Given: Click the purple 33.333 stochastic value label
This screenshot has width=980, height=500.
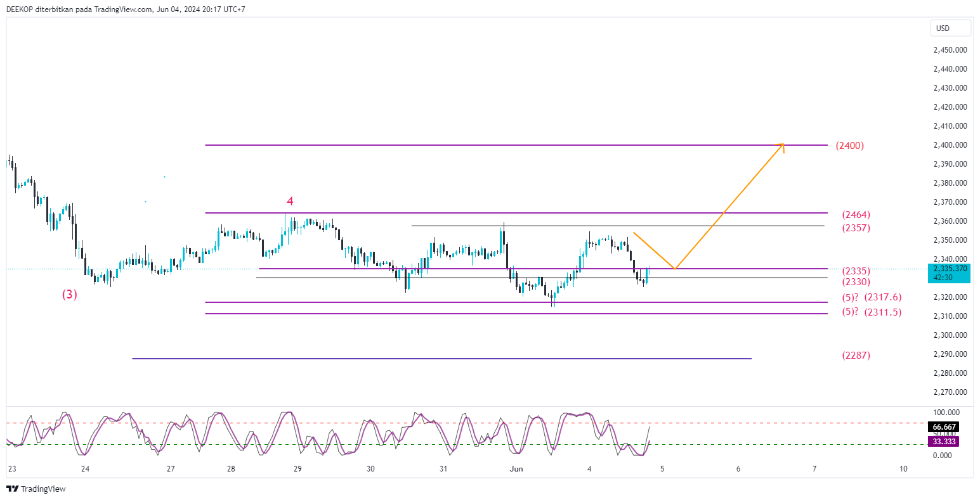Looking at the screenshot, I should [944, 441].
